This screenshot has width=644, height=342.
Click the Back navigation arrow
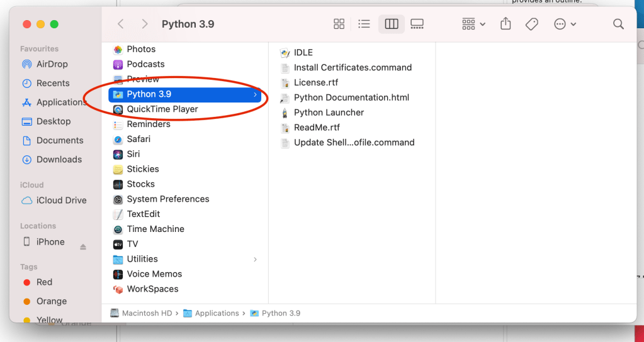coord(121,24)
